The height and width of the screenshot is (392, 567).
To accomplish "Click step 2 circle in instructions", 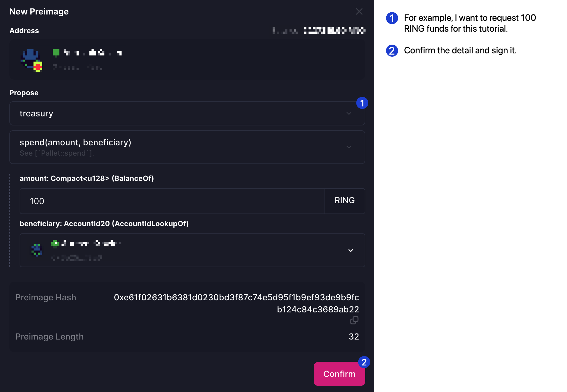I will click(x=392, y=51).
